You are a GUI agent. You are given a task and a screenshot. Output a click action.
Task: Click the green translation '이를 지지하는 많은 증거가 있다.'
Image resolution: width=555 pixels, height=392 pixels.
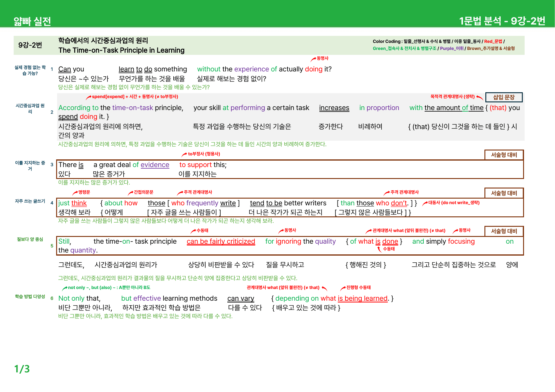pos(94,182)
